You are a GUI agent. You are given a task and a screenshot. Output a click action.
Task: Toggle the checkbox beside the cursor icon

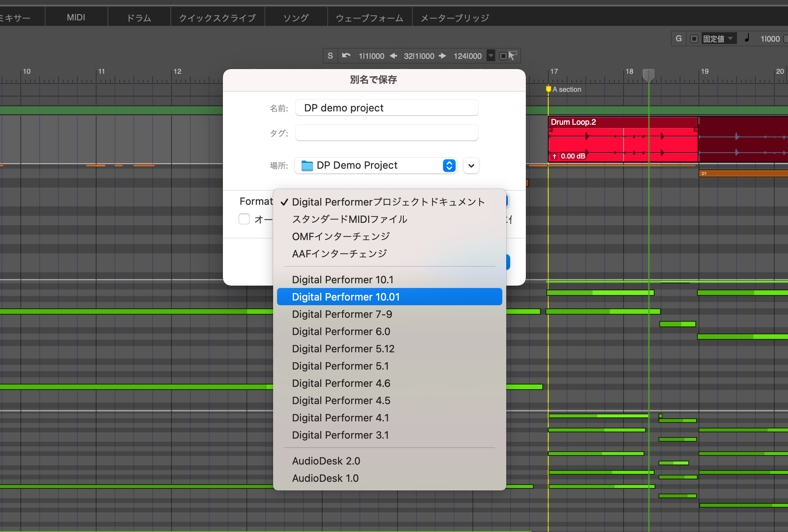click(503, 56)
